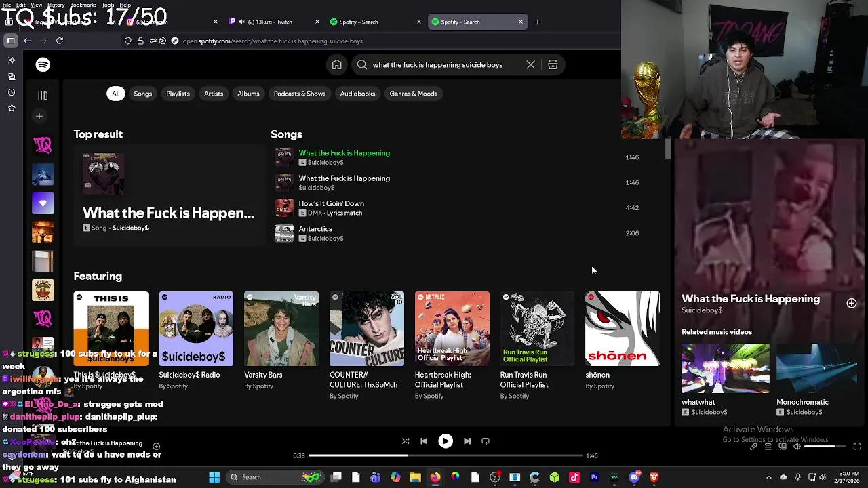Open Connect to a device icon
Viewport: 868px width, 488px height.
tap(783, 447)
